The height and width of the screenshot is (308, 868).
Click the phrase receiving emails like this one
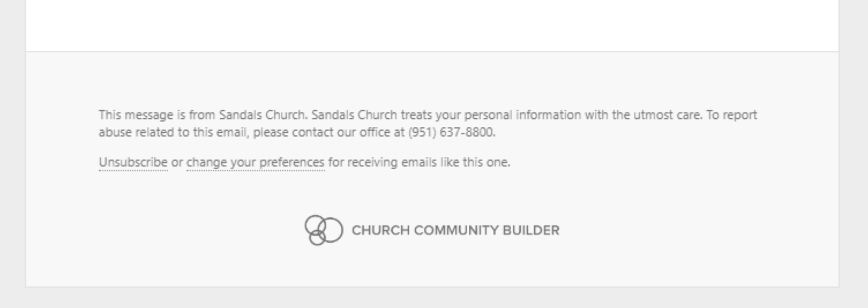tap(420, 163)
